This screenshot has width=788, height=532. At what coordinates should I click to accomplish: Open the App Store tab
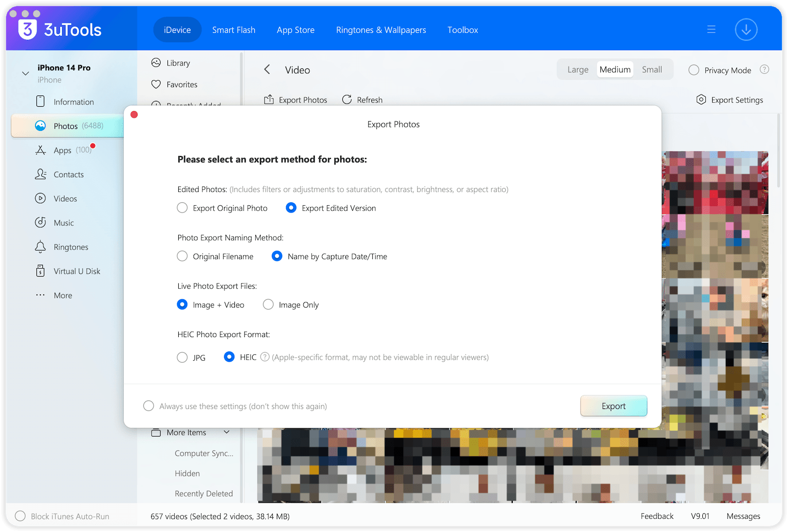[295, 30]
